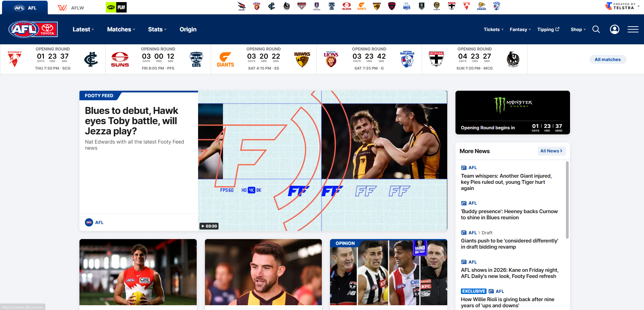Click the More News list scrollbar
Screen dimensions: 644x310
567,200
